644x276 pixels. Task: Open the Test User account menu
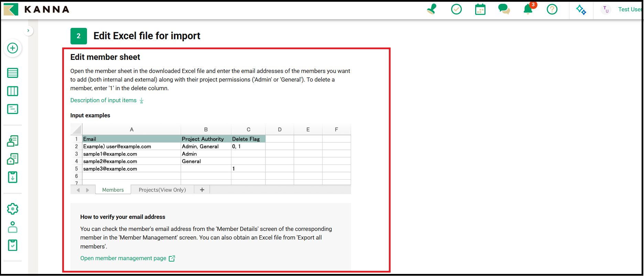coord(630,10)
